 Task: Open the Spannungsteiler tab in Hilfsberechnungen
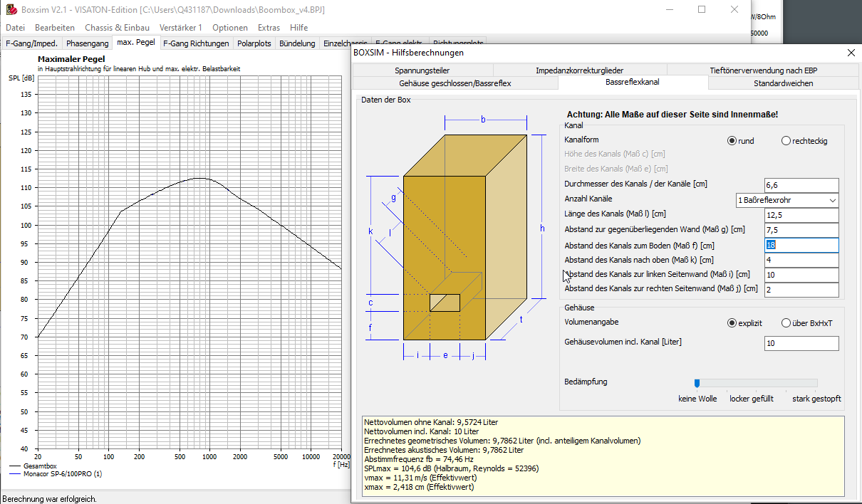(x=422, y=70)
